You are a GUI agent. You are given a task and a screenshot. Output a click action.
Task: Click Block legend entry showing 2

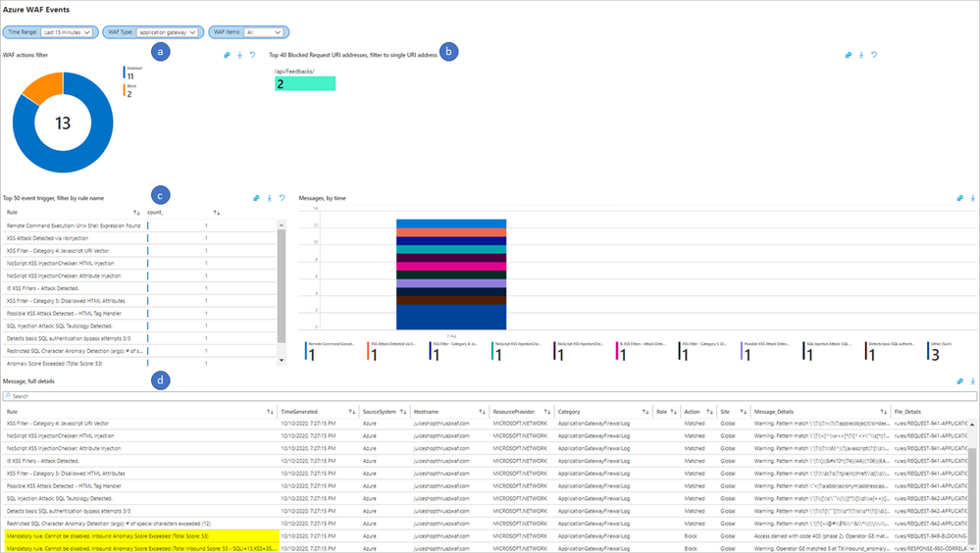(129, 90)
